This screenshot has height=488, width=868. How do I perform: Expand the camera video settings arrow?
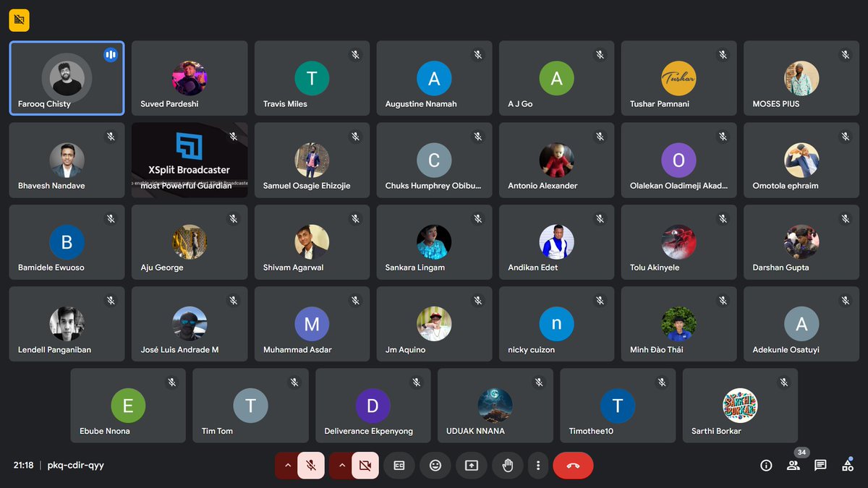tap(341, 466)
